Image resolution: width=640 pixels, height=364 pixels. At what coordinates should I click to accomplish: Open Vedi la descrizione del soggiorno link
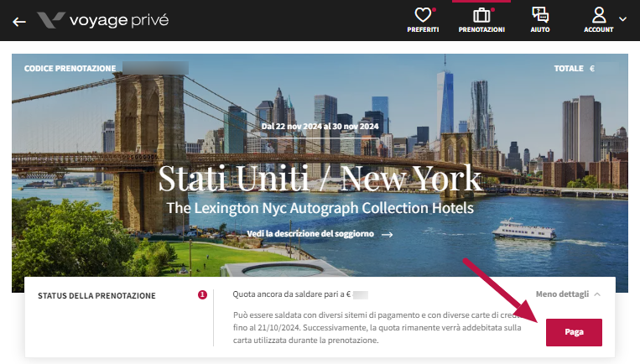(320, 234)
